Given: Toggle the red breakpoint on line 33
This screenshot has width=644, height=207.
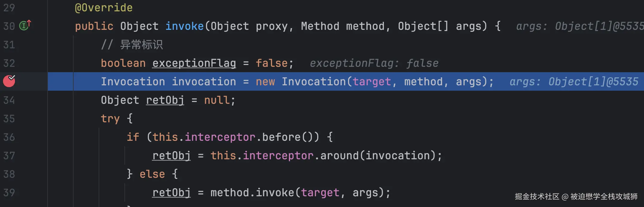Looking at the screenshot, I should point(9,81).
